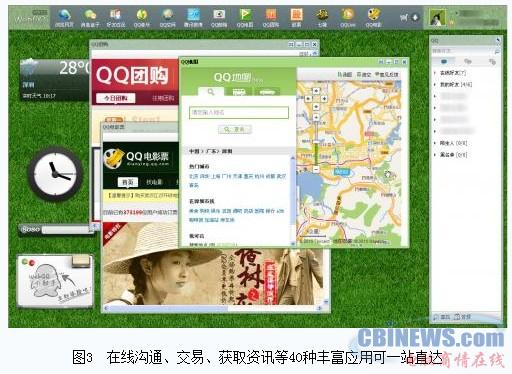Open the 找电影 tab in QQ电影票 window
Image resolution: width=512 pixels, height=374 pixels.
coord(154,182)
